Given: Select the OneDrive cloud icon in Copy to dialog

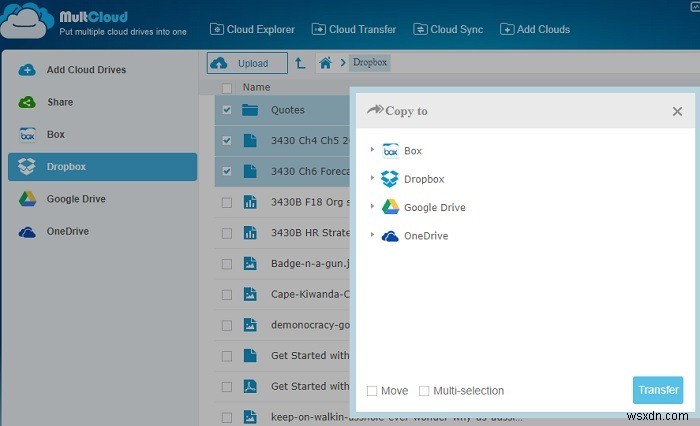Looking at the screenshot, I should click(x=390, y=236).
